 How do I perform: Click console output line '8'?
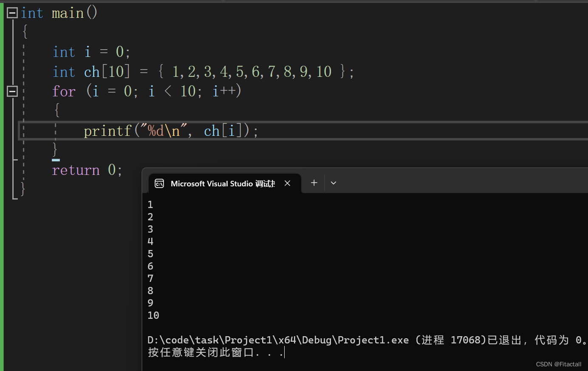(150, 291)
